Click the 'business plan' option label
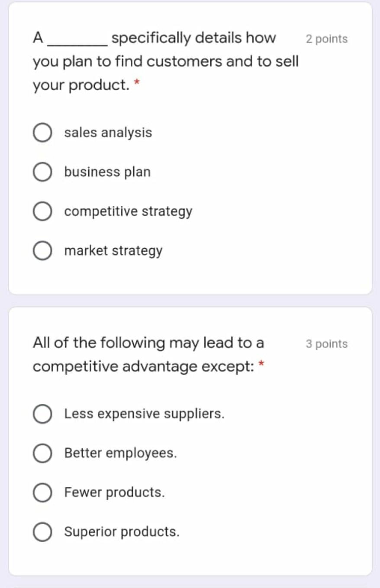 (x=107, y=172)
